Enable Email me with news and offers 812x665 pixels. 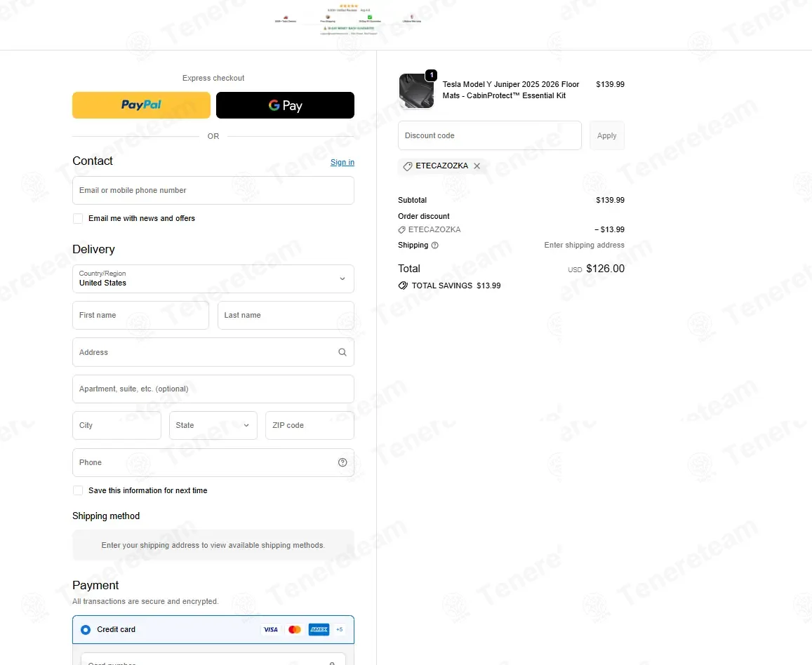[78, 219]
